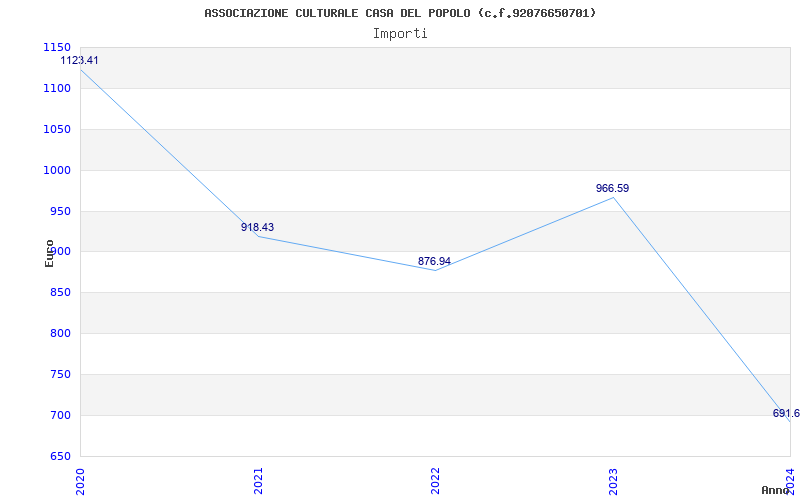Click the Anno x-axis title

point(775,490)
